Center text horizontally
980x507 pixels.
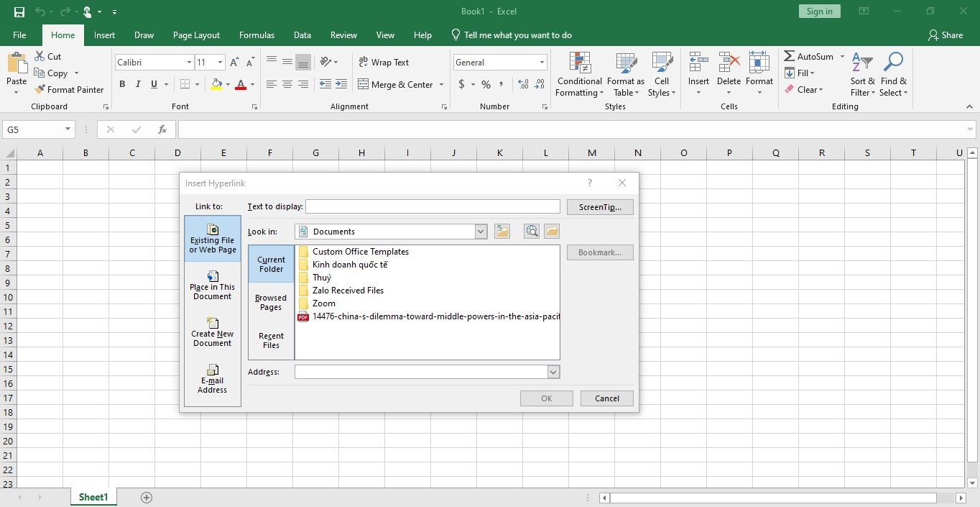coord(287,84)
